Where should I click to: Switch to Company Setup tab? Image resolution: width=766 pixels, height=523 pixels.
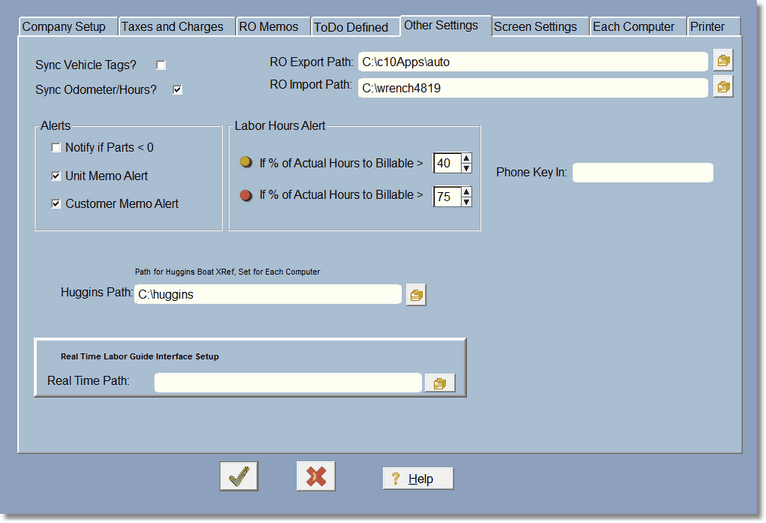pos(64,27)
